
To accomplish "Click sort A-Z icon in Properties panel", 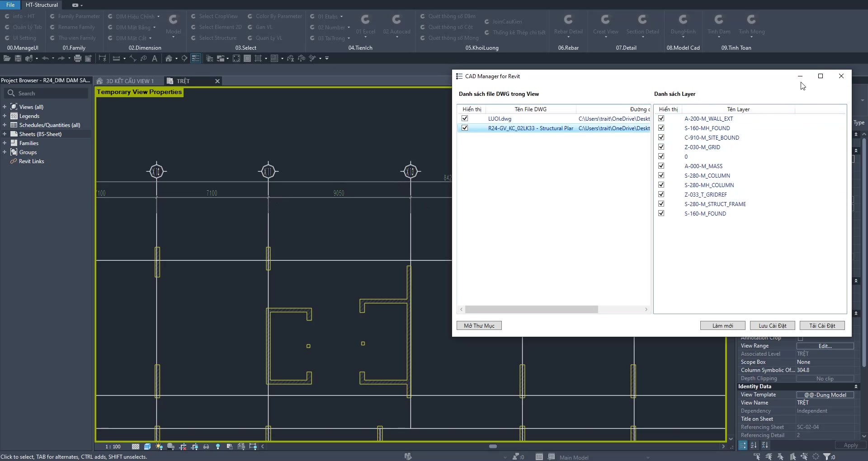I will click(x=754, y=445).
